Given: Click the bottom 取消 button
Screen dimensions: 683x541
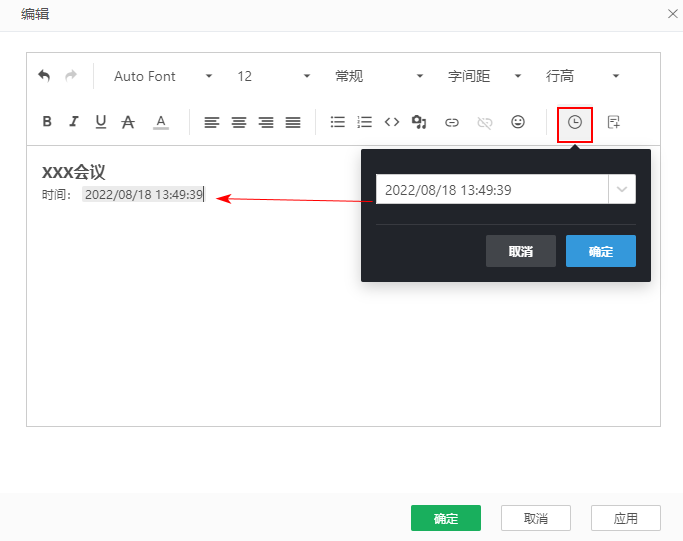Looking at the screenshot, I should pos(536,518).
